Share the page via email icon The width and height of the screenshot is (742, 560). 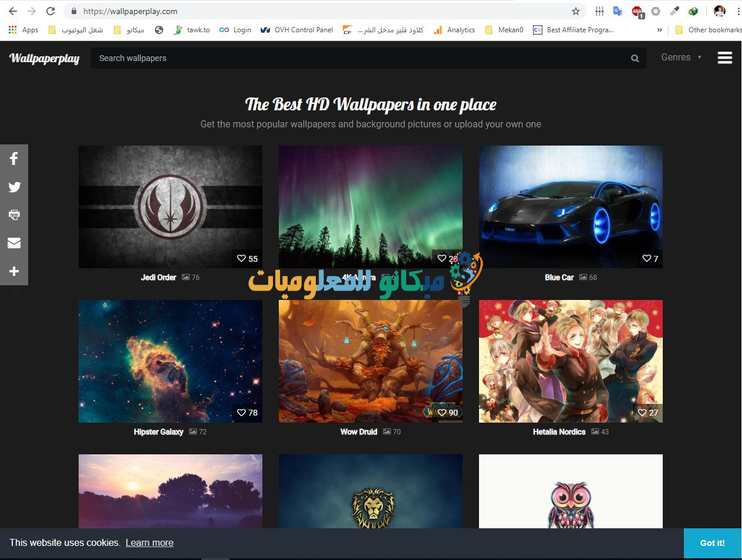pos(14,243)
